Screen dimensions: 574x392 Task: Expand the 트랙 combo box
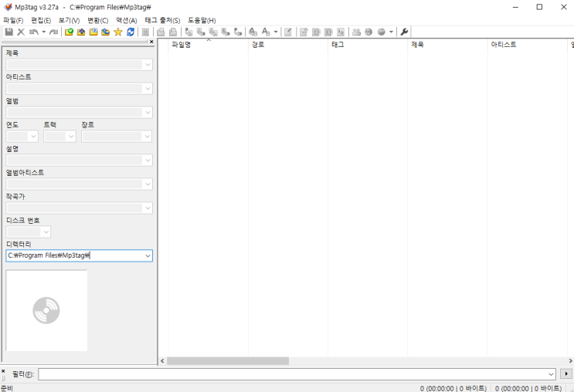71,137
